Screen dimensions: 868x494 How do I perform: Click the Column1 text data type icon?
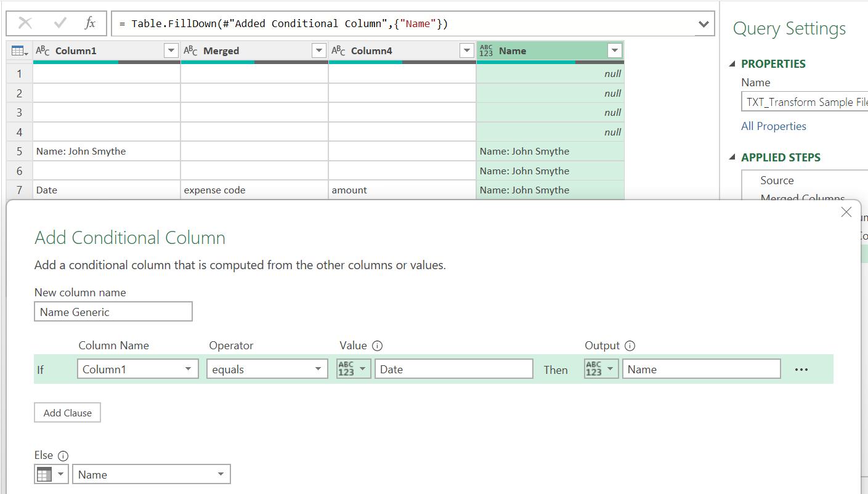[x=43, y=51]
